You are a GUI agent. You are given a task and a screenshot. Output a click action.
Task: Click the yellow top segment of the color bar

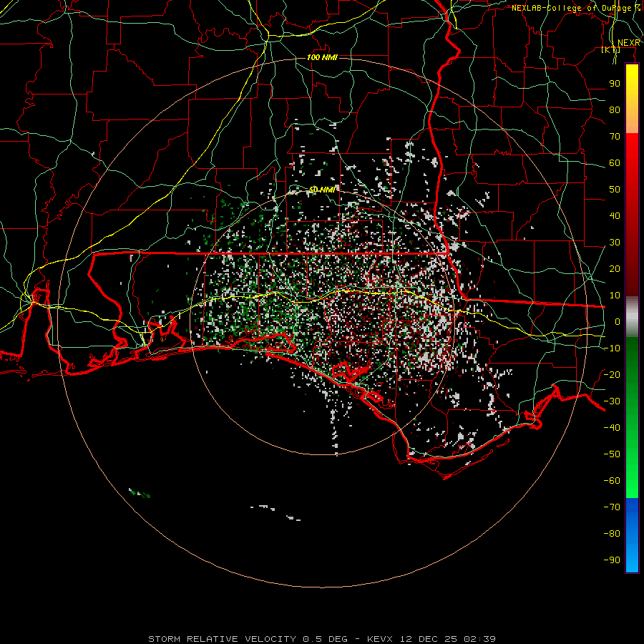(x=632, y=99)
